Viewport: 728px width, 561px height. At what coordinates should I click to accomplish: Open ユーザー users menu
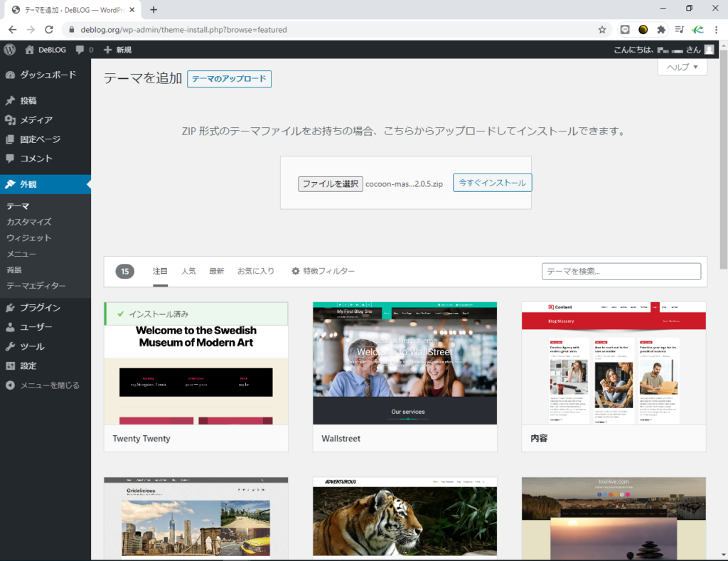tap(45, 327)
